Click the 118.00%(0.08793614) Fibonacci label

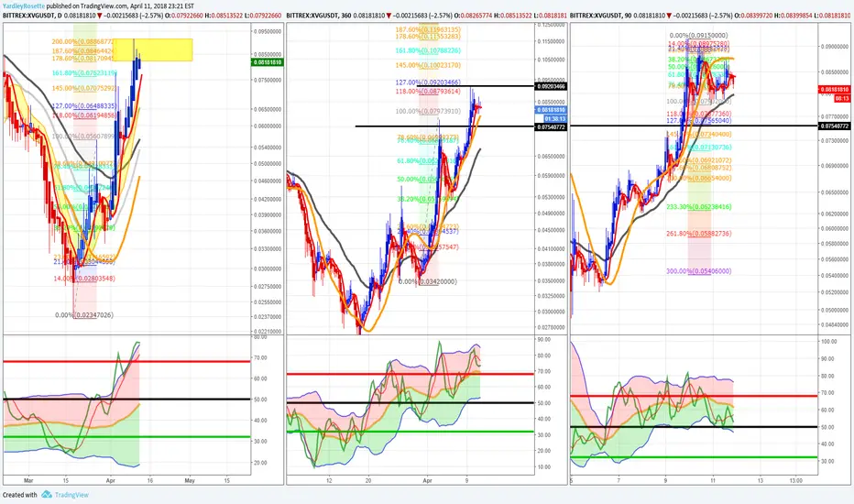[x=428, y=92]
